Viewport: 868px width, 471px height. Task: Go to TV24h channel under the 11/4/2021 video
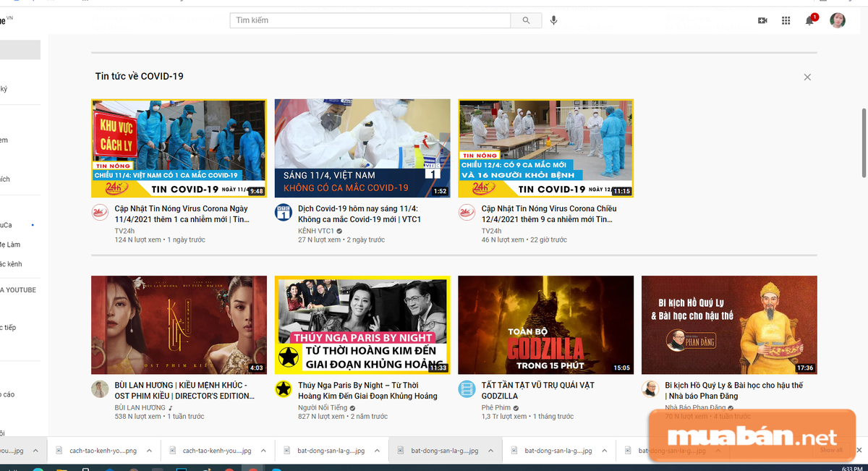(x=125, y=231)
